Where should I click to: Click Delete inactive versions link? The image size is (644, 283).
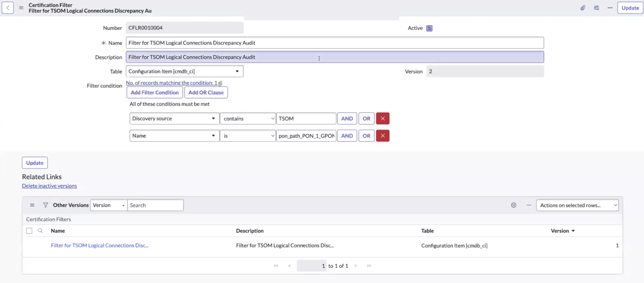[x=49, y=186]
